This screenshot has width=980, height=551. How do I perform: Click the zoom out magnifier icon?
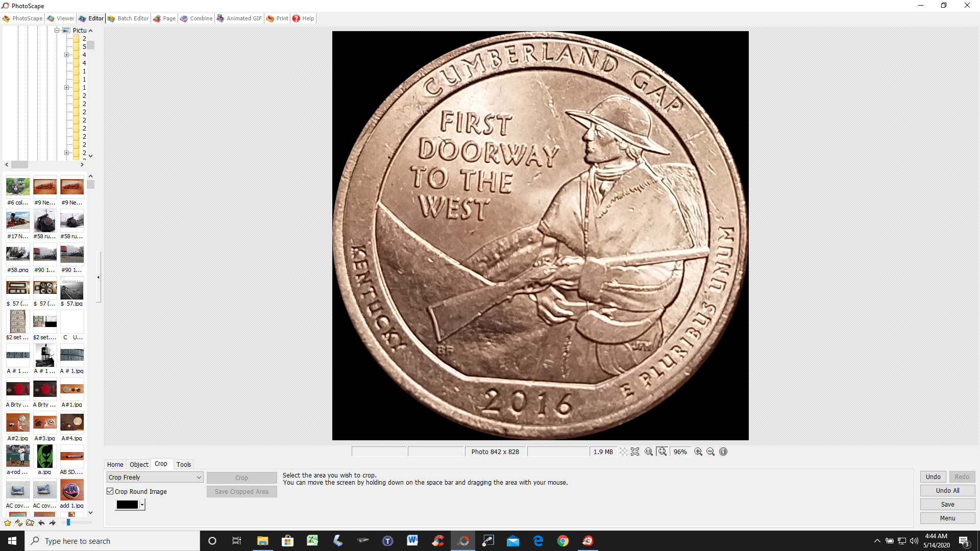pos(710,452)
